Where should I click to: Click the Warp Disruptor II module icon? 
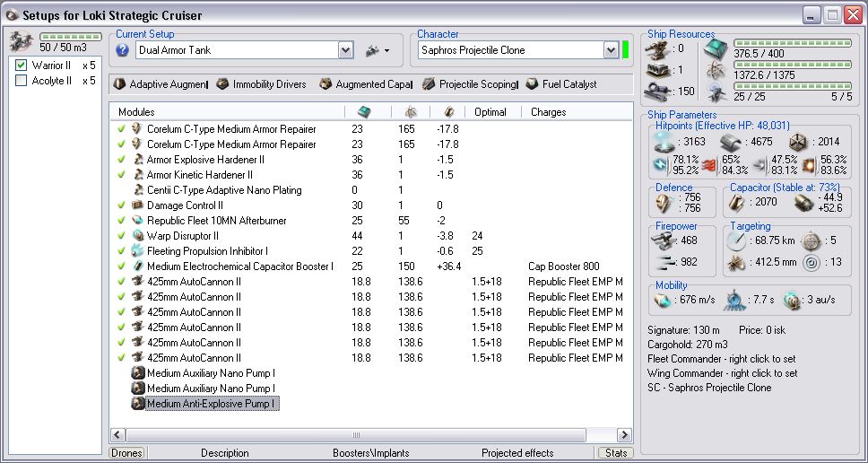pyautogui.click(x=138, y=236)
